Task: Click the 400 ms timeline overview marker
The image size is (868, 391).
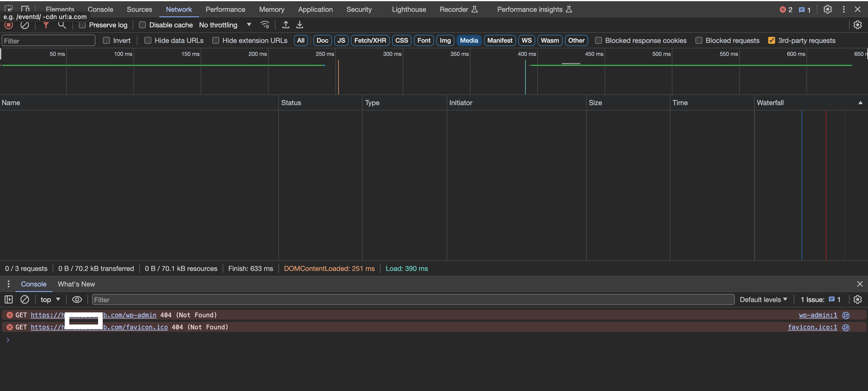Action: coord(526,54)
